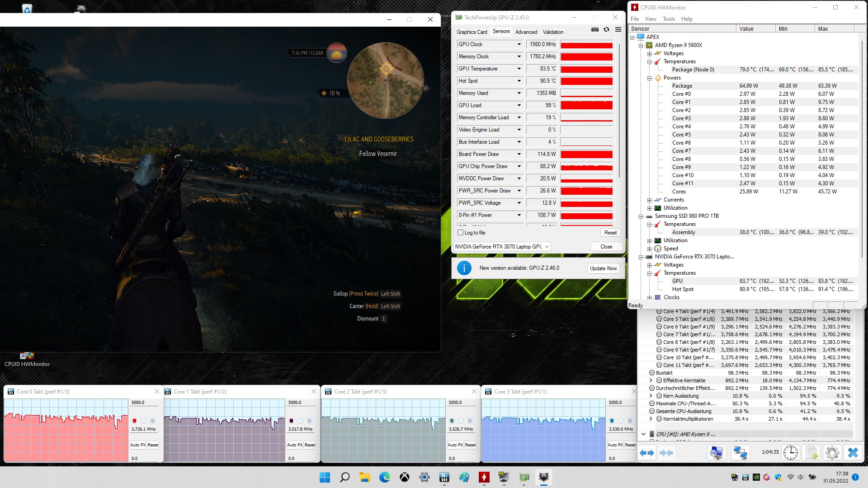Open HWMonitor File menu
Screen dimensions: 868x488
click(x=635, y=19)
